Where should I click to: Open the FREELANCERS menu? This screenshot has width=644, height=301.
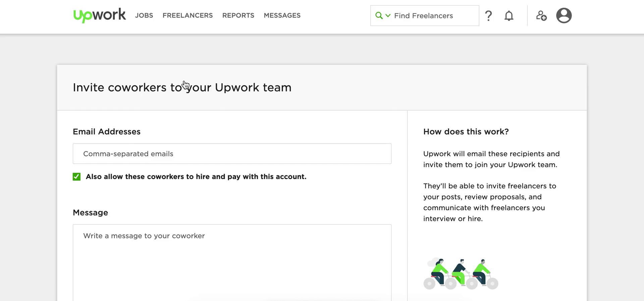187,15
